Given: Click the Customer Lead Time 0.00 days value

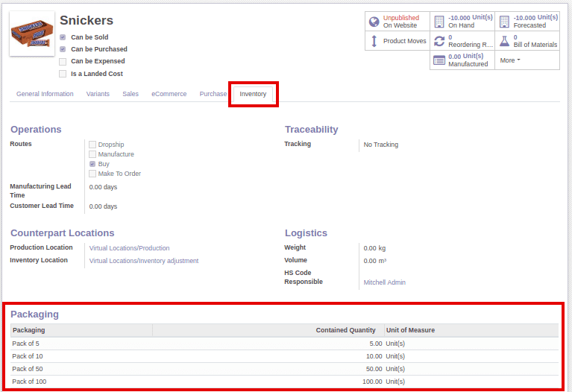Looking at the screenshot, I should (x=103, y=206).
